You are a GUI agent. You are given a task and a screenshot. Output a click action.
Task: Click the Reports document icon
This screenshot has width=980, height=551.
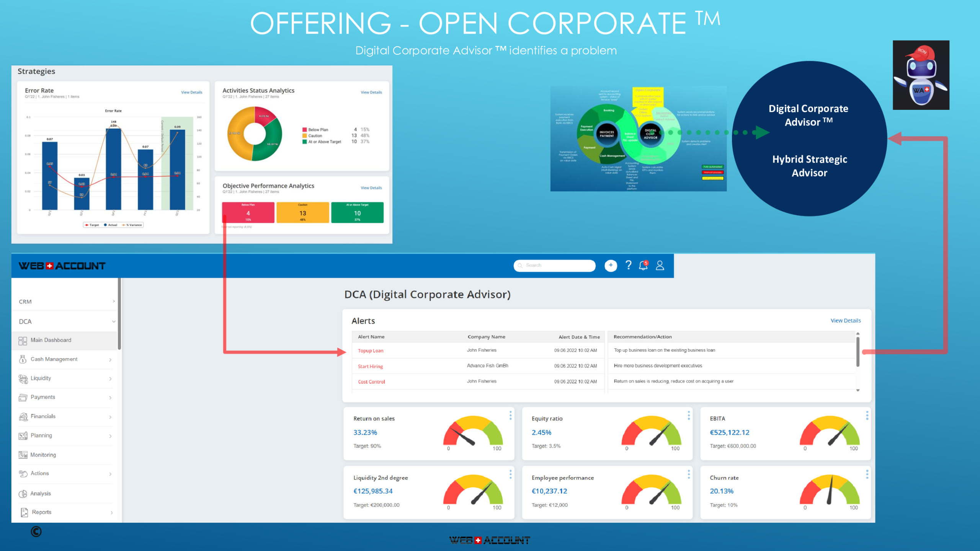pyautogui.click(x=24, y=512)
